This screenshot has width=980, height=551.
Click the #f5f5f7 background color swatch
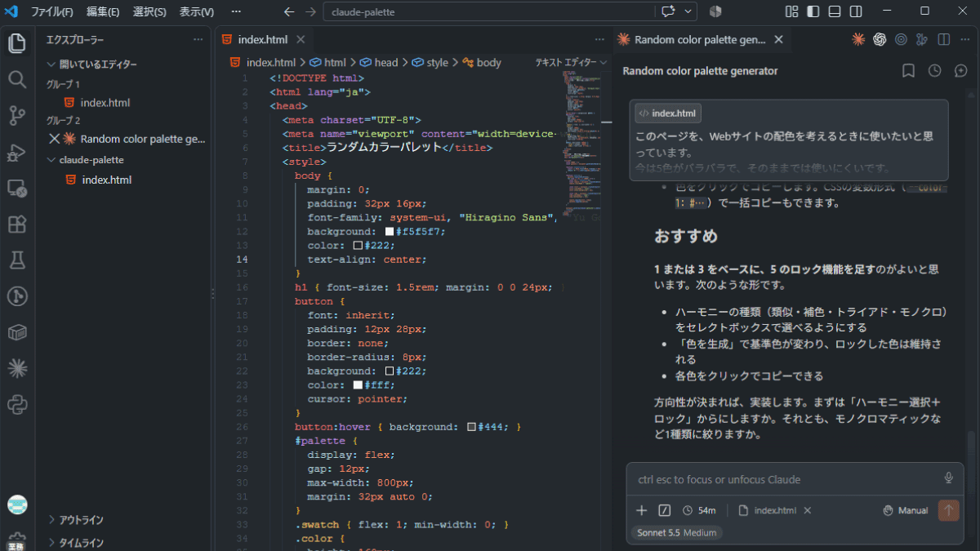[x=390, y=232]
